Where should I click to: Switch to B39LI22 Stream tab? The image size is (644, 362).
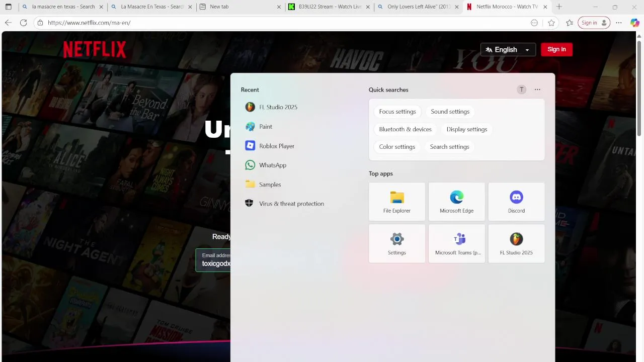pos(330,7)
